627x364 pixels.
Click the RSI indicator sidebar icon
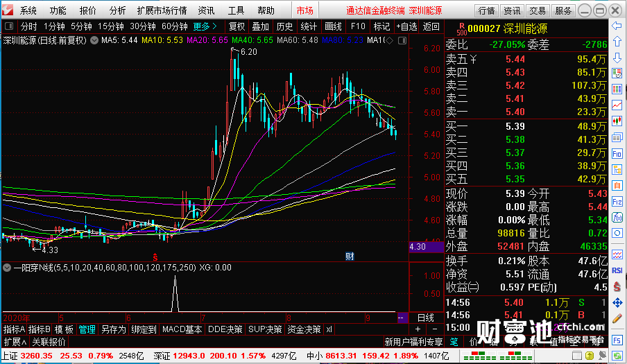pos(617,270)
